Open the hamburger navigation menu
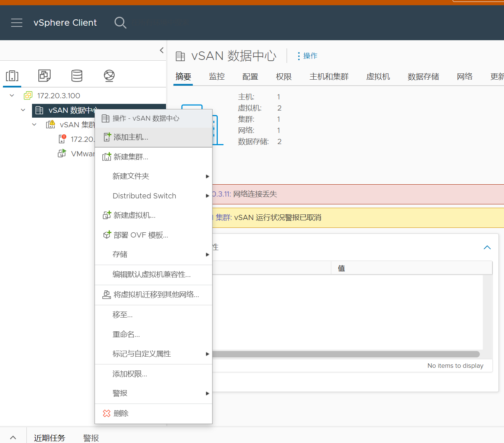The height and width of the screenshot is (443, 504). pyautogui.click(x=17, y=23)
